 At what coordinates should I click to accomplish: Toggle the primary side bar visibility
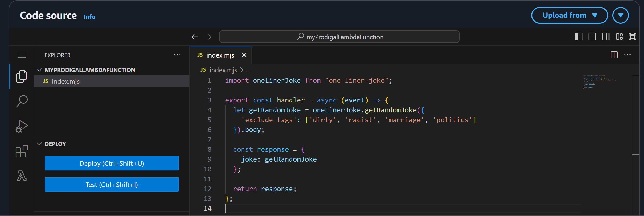click(578, 37)
